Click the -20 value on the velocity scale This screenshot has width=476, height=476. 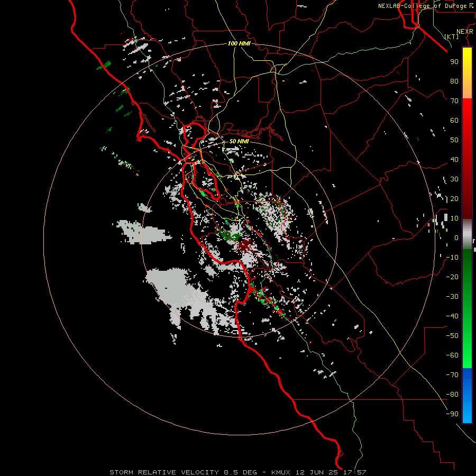(x=452, y=277)
